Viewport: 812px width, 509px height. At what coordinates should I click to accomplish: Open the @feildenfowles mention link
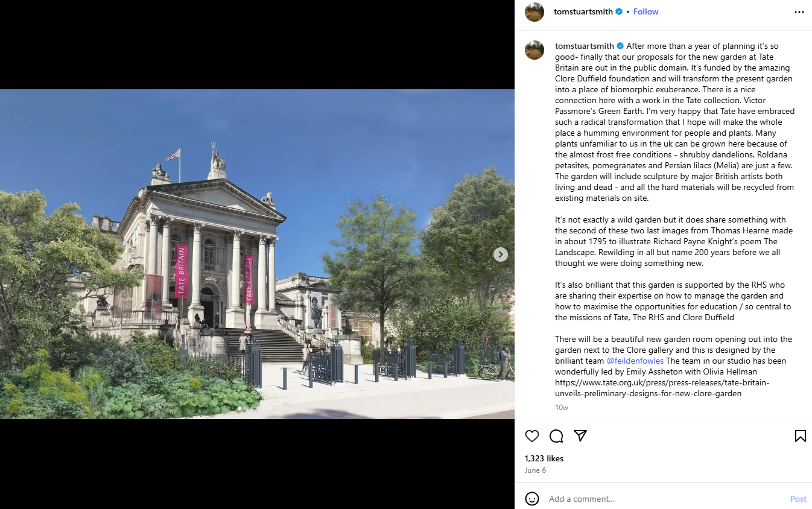tap(635, 361)
